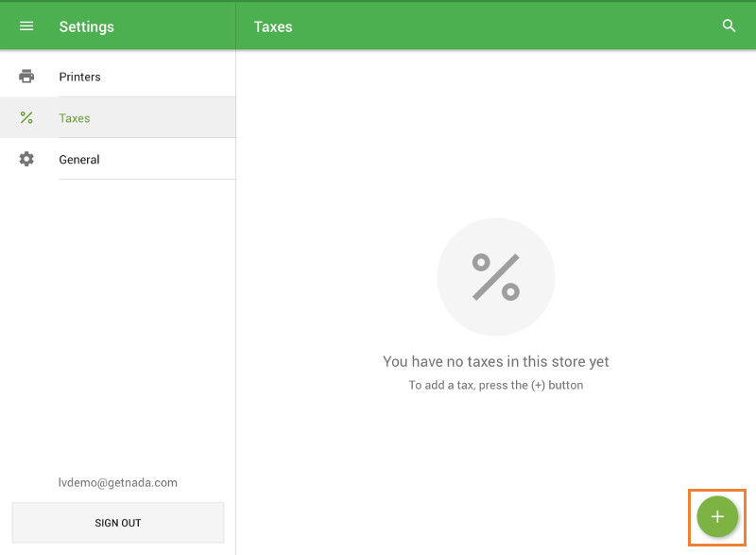The image size is (756, 555).
Task: Click the hint text mentioning the (+) button
Action: [x=496, y=385]
